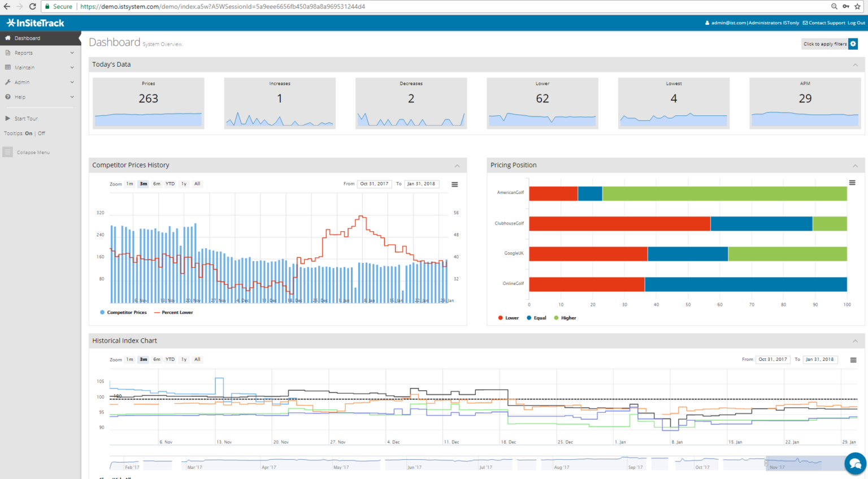Click the Admin wrench icon
This screenshot has height=479, width=868.
click(x=7, y=81)
